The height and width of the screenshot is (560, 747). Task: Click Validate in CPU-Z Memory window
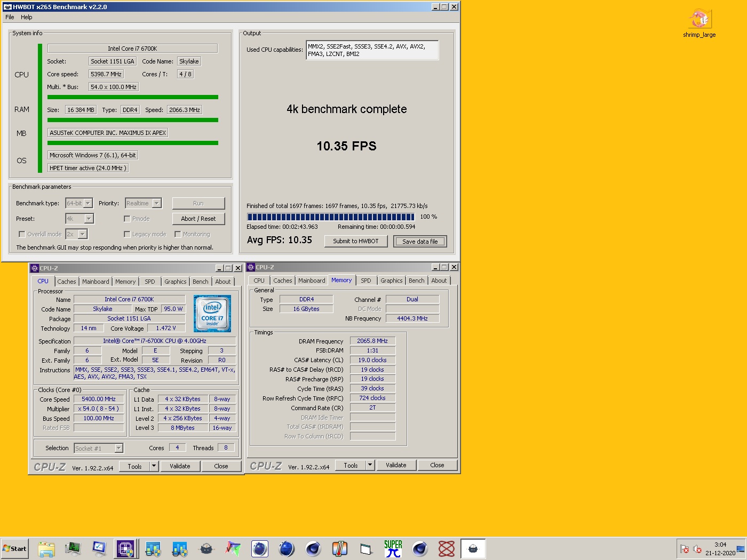pos(396,465)
